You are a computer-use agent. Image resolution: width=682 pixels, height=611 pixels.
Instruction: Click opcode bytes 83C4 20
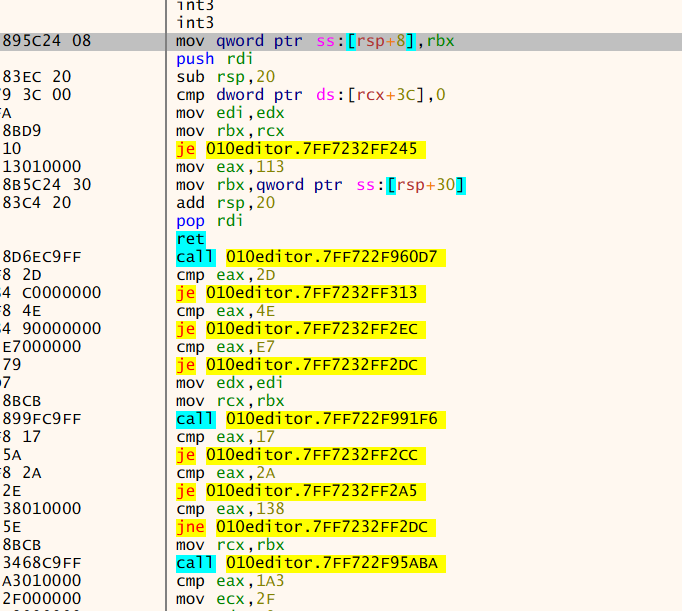37,203
